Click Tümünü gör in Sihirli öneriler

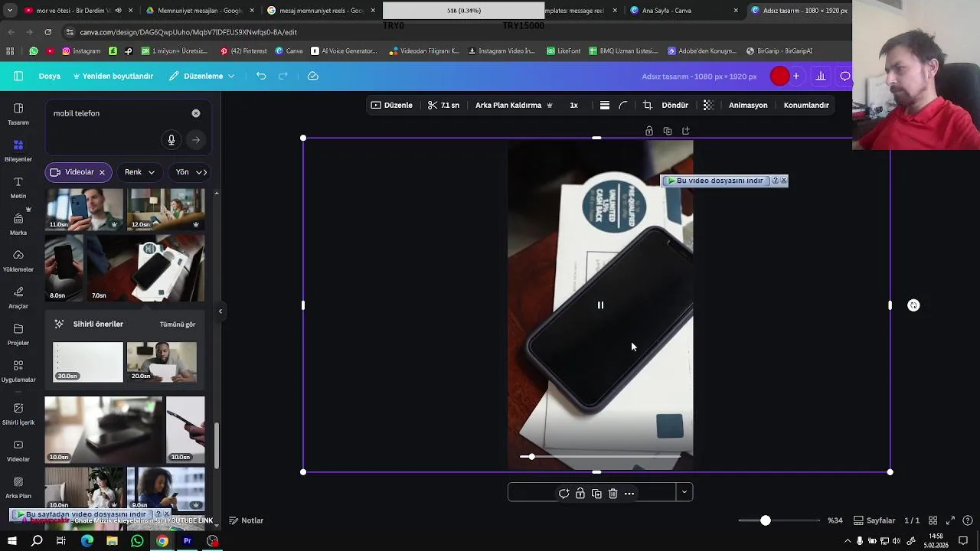coord(178,324)
